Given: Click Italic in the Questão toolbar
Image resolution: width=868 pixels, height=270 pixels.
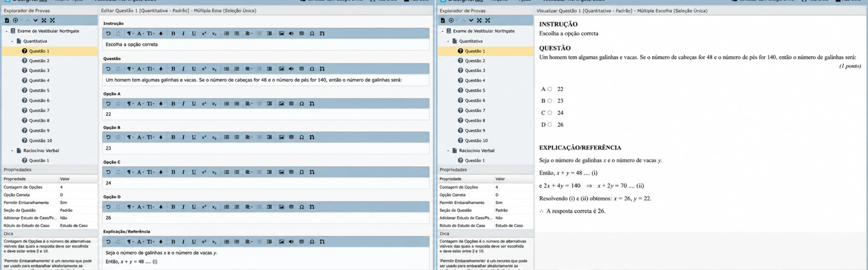Looking at the screenshot, I should pyautogui.click(x=183, y=69).
